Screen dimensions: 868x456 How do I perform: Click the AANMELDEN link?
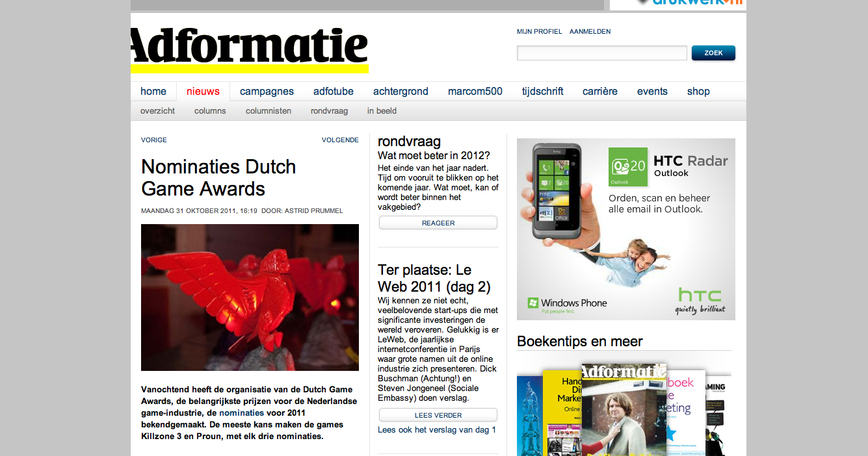point(590,32)
